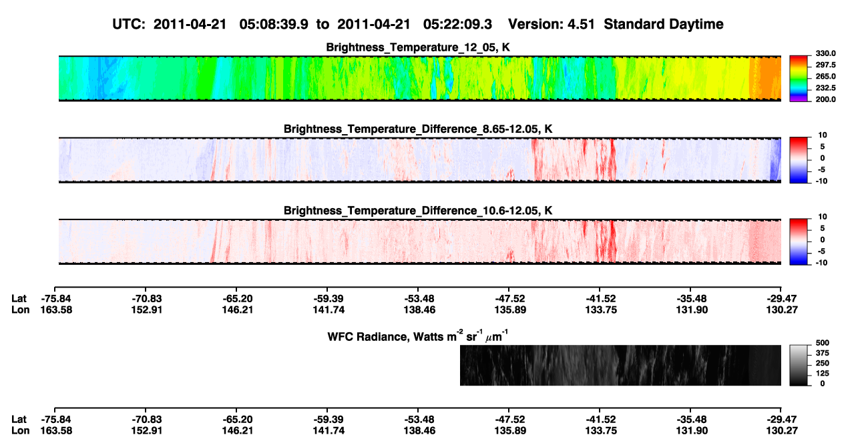Click the Brightness_Temperature_Difference_8.65-12.05 title
This screenshot has width=868, height=445.
point(418,128)
